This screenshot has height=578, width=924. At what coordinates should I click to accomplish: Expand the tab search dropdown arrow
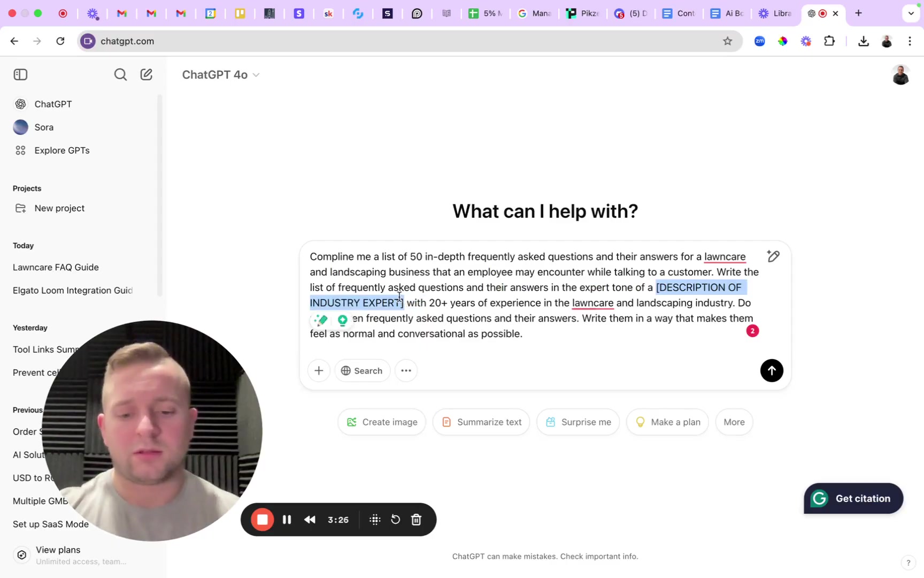point(911,13)
